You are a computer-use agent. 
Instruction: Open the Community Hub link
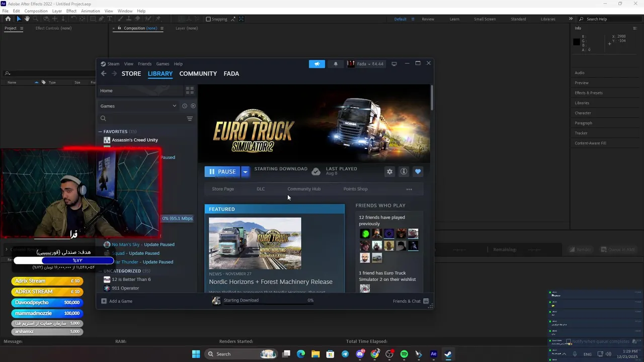304,189
